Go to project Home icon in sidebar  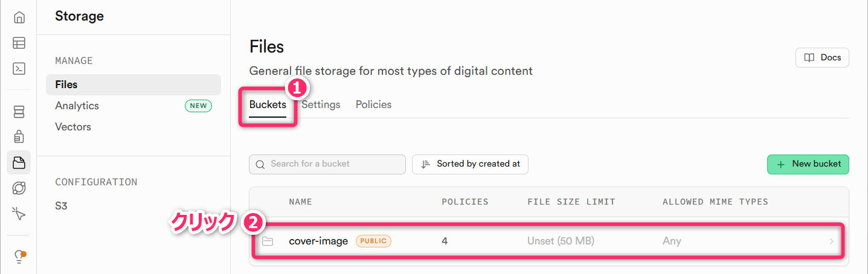click(19, 18)
